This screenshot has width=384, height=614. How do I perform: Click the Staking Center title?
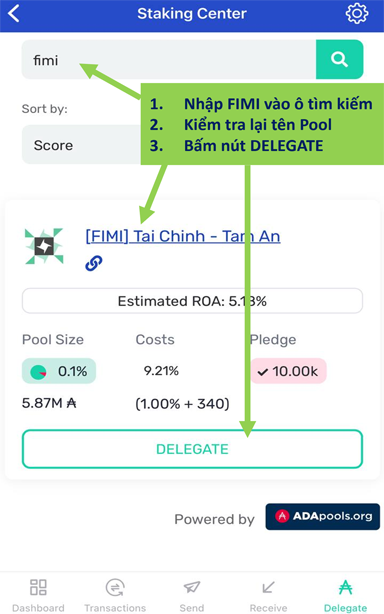192,14
